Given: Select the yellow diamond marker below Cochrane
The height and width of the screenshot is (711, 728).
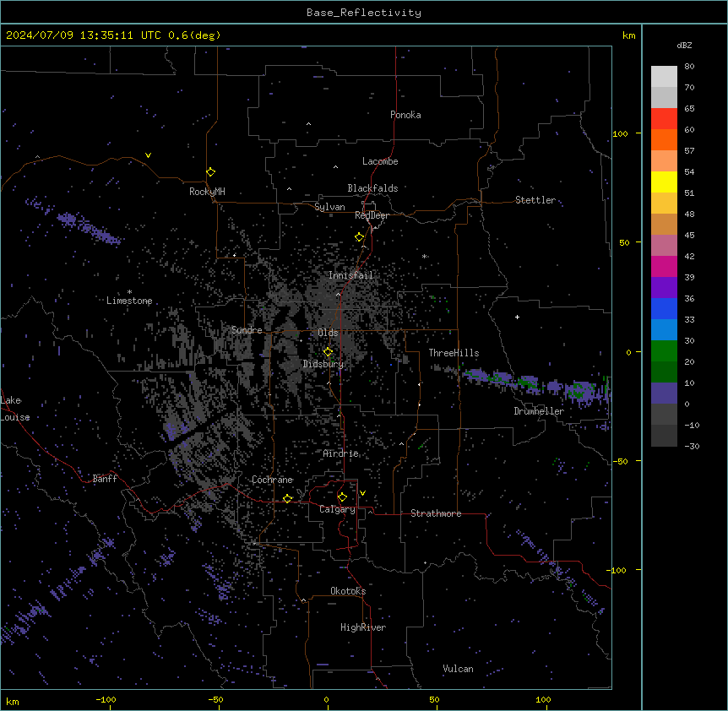Looking at the screenshot, I should (287, 499).
